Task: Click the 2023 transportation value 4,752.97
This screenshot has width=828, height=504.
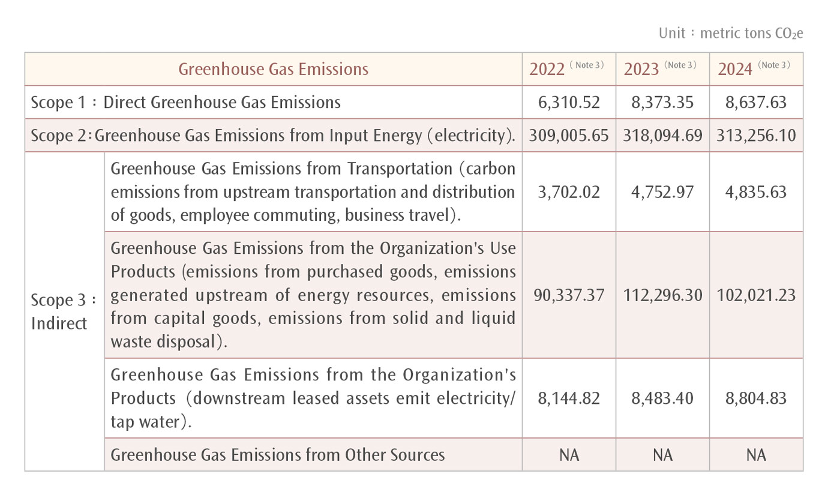Action: point(662,192)
